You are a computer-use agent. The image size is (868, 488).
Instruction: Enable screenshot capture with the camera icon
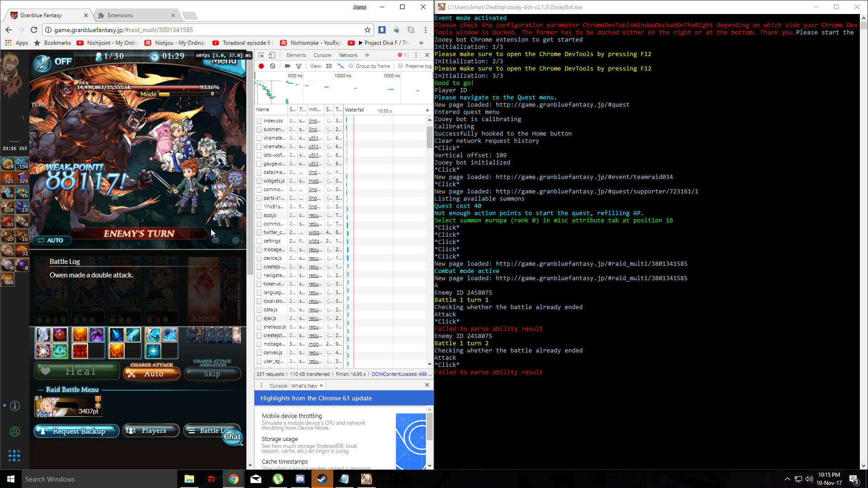[288, 66]
